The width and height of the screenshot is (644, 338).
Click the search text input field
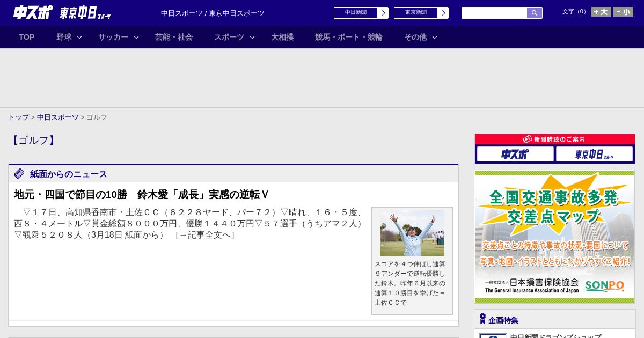pos(494,13)
